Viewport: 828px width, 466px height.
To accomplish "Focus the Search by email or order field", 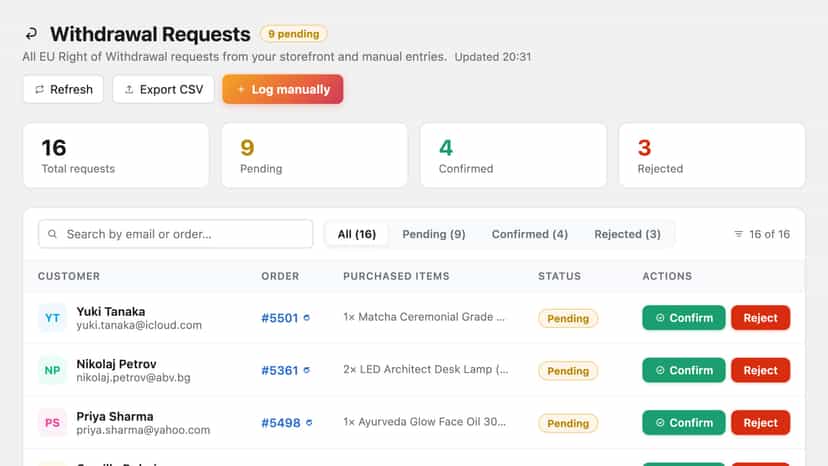I will pos(175,234).
